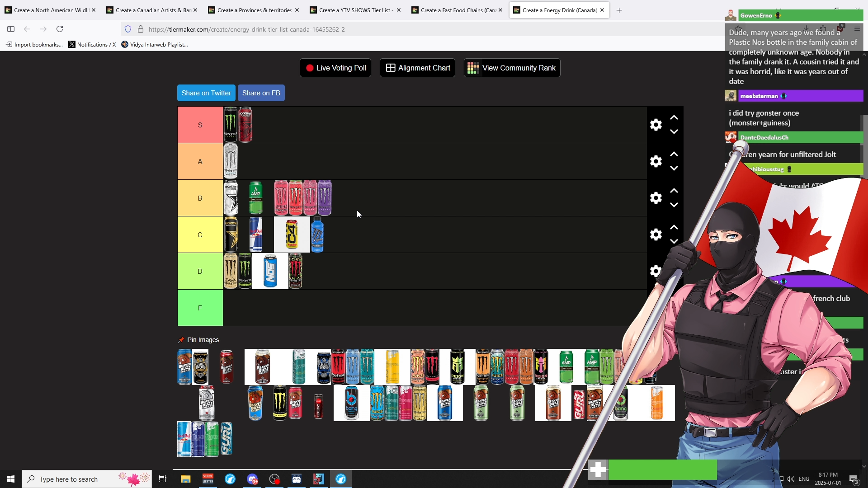
Task: Move the A tier row up
Action: pos(674,154)
